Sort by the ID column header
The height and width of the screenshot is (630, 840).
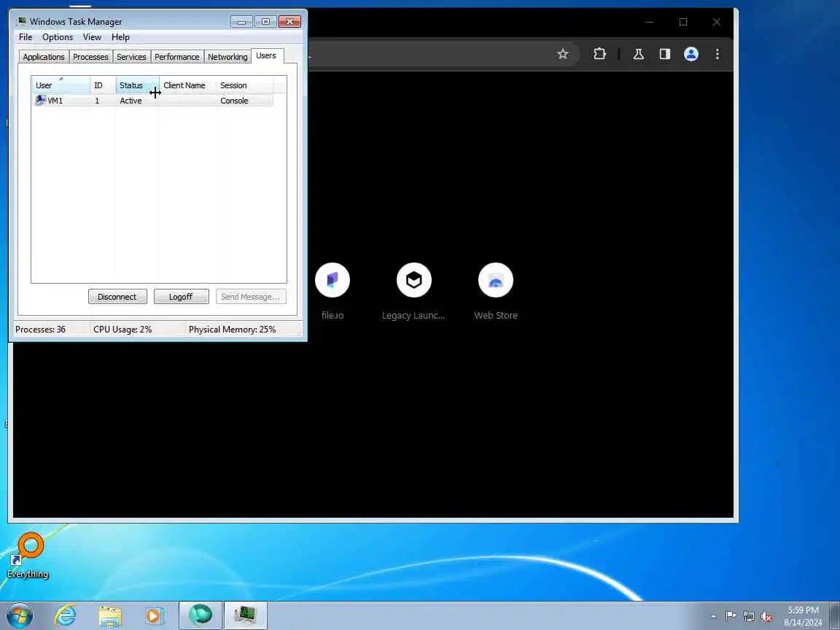(103, 85)
